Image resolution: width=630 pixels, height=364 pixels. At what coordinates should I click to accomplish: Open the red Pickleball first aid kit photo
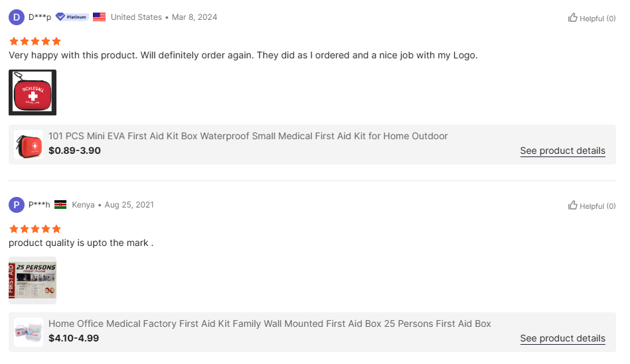pyautogui.click(x=33, y=93)
